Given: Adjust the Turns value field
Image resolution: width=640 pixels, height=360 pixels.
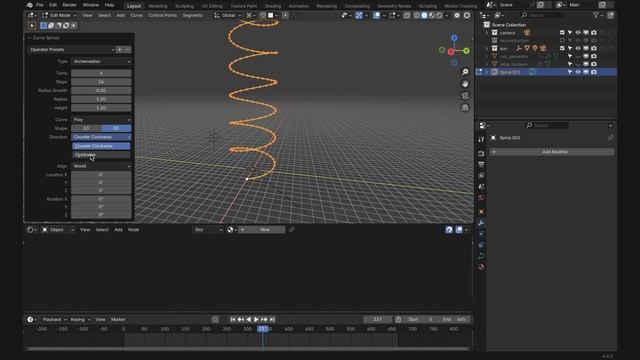Looking at the screenshot, I should (x=101, y=73).
